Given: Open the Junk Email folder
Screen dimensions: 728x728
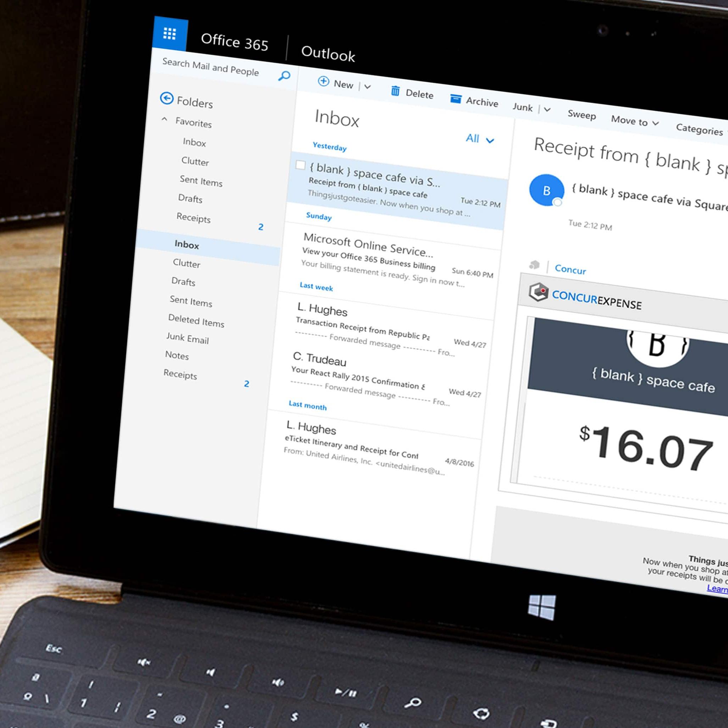Looking at the screenshot, I should tap(187, 338).
